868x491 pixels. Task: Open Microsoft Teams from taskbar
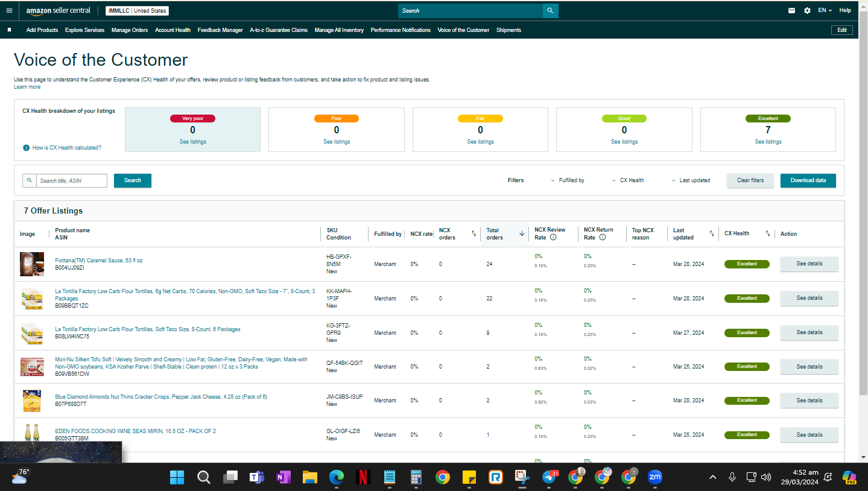(257, 477)
